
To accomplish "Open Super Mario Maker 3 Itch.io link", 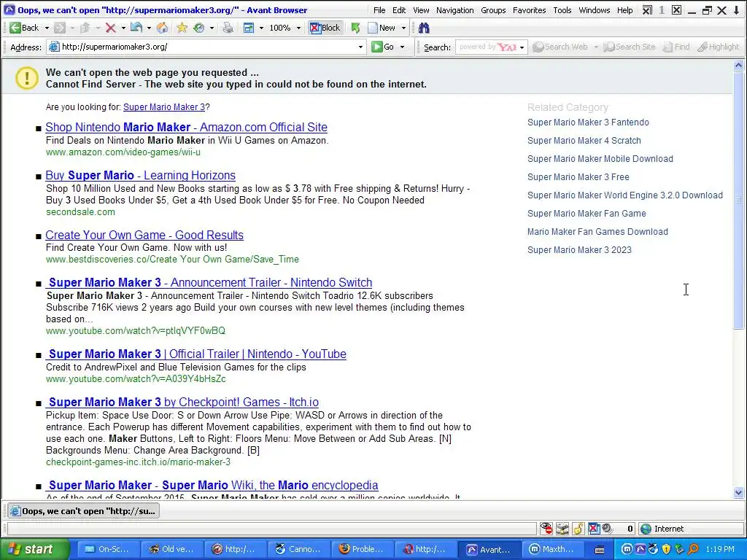I will tap(182, 402).
